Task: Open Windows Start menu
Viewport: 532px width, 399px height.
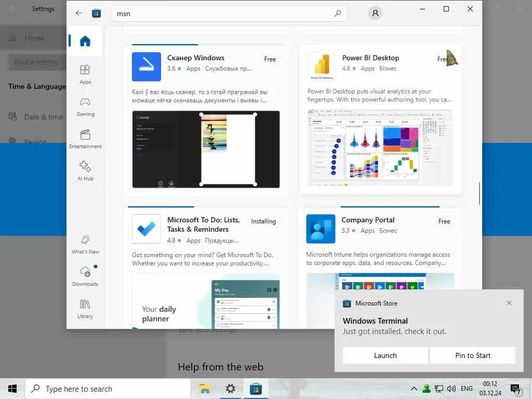Action: click(x=12, y=389)
